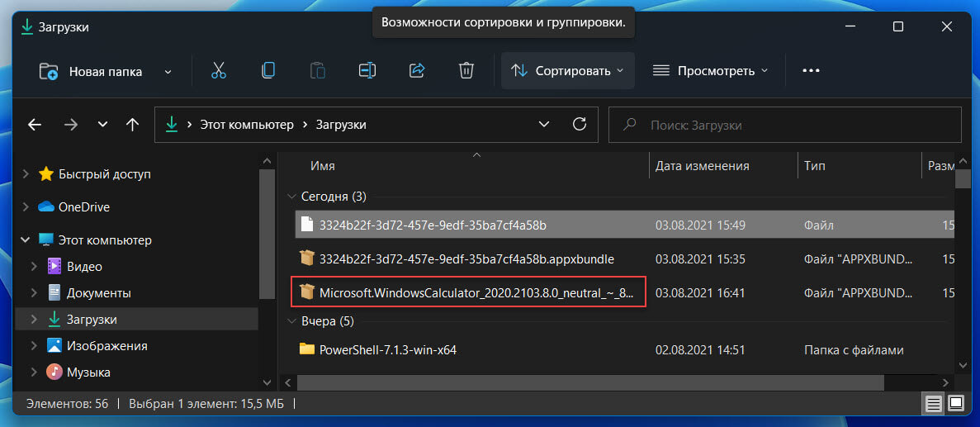The height and width of the screenshot is (427, 980).
Task: Expand OneDrive tree node
Action: [26, 207]
